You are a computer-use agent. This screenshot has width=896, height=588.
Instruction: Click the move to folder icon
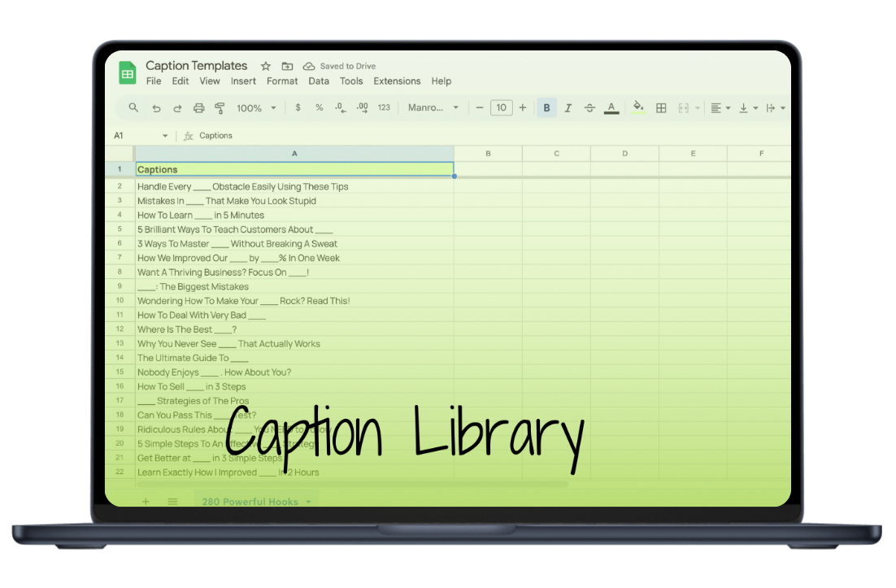click(x=287, y=66)
